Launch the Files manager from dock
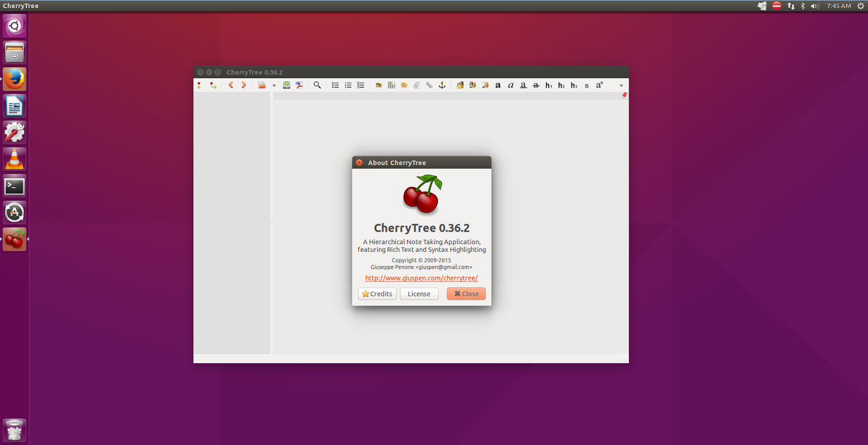868x445 pixels. coord(15,52)
